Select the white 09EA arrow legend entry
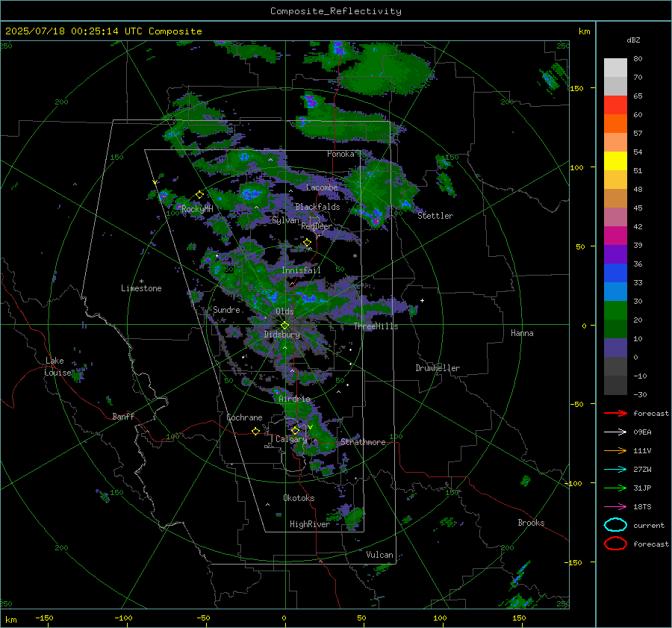The image size is (672, 628). [615, 432]
